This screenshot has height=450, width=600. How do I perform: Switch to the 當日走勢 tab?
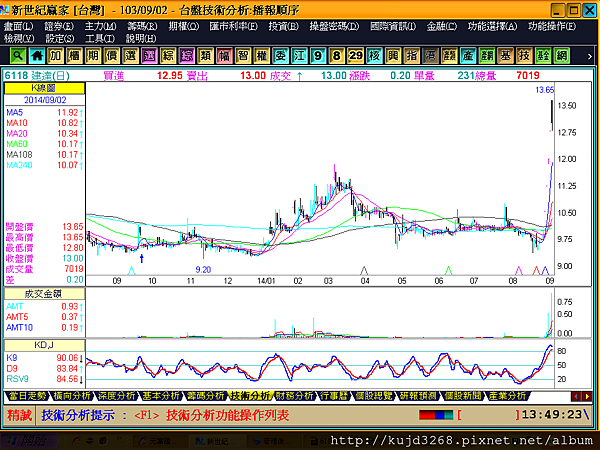pyautogui.click(x=28, y=396)
